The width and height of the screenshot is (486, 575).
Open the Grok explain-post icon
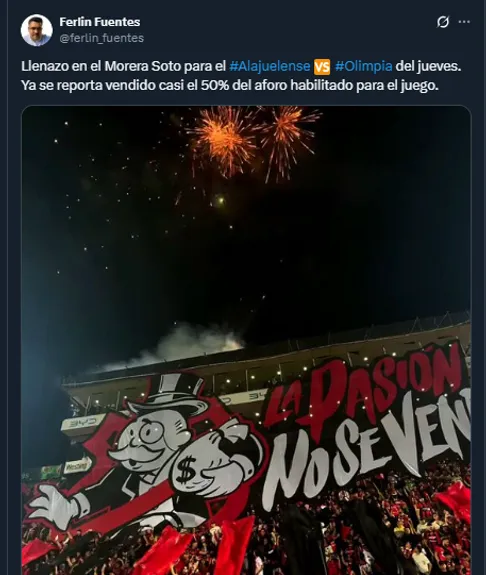point(443,22)
